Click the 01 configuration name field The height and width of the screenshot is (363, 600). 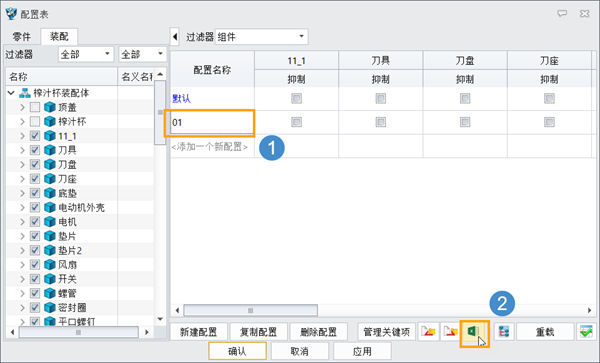click(212, 123)
